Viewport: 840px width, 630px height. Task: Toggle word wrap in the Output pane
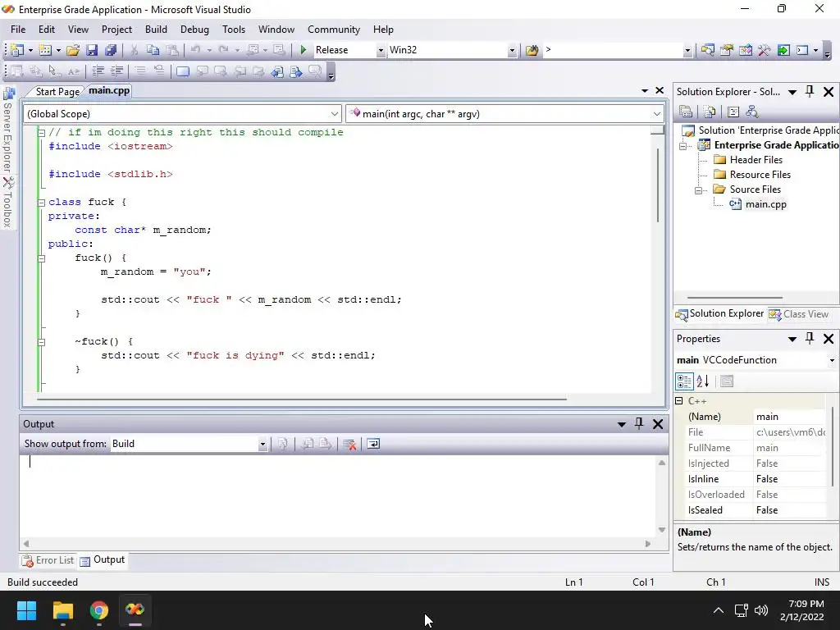coord(373,444)
